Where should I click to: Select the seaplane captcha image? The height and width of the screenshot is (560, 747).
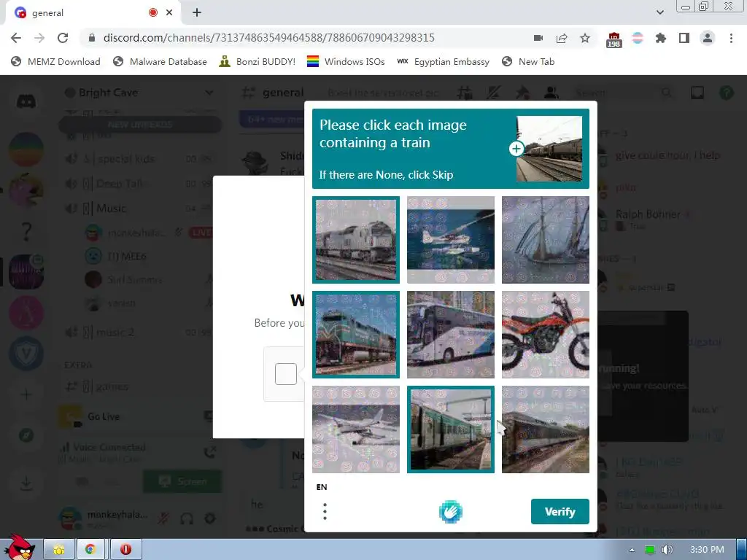pos(451,239)
